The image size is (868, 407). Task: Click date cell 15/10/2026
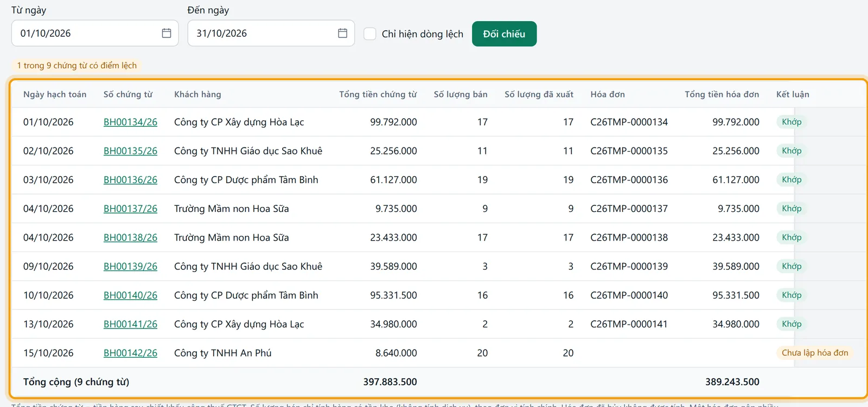tap(48, 353)
